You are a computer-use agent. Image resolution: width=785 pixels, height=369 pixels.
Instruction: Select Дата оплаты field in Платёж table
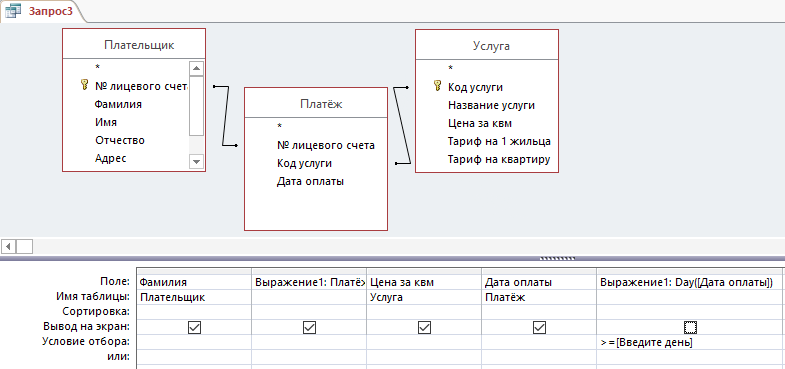pos(310,181)
